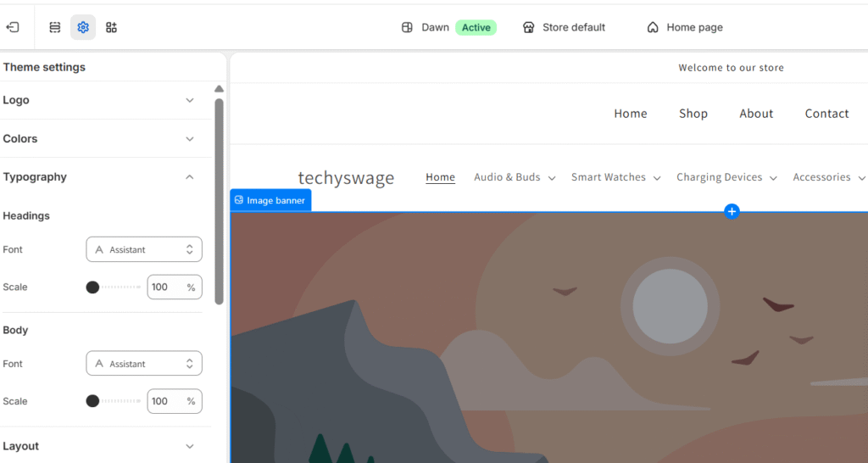Click the Headings subsection label
Viewport: 868px width, 463px height.
coord(26,216)
